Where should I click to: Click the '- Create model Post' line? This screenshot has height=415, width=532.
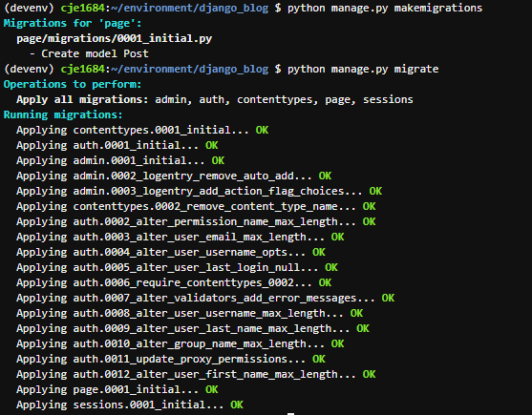click(x=89, y=53)
